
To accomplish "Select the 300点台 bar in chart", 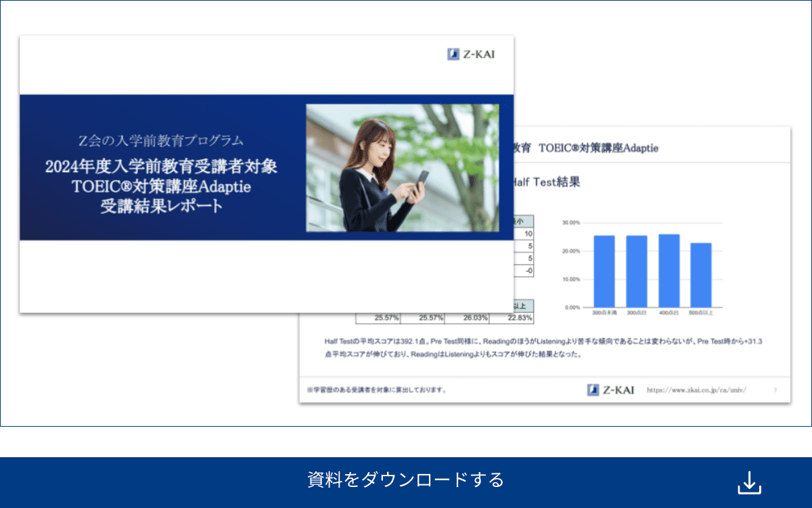I will tap(637, 271).
